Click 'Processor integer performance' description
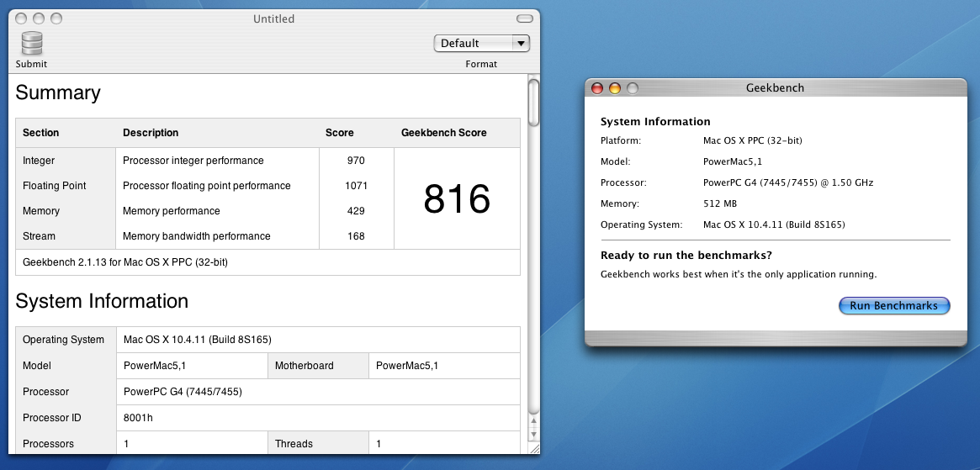Viewport: 980px width, 470px height. 193,161
